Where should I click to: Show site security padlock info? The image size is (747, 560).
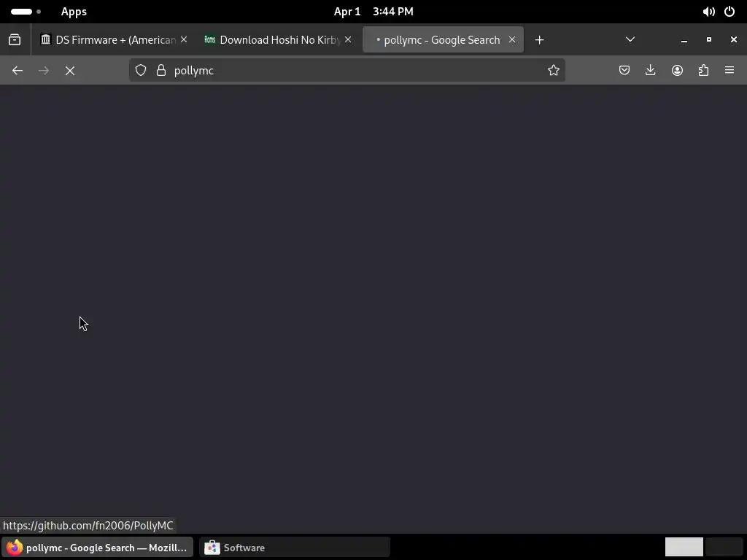click(x=161, y=71)
